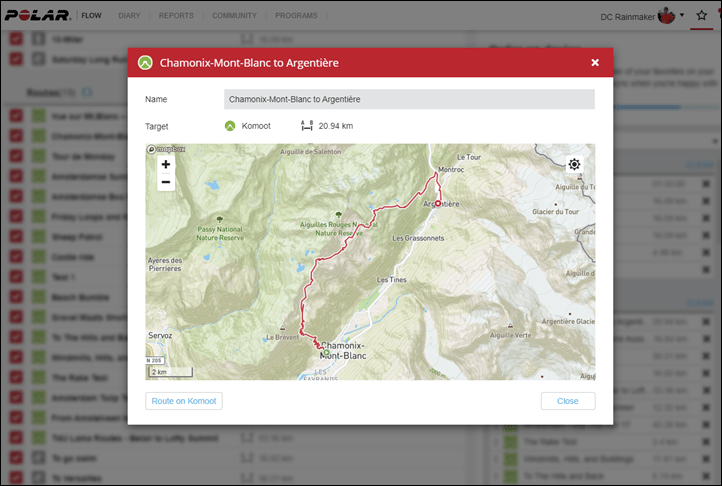Open the DC Rainmaker account dropdown
Viewport: 722px width, 486px height.
point(682,15)
